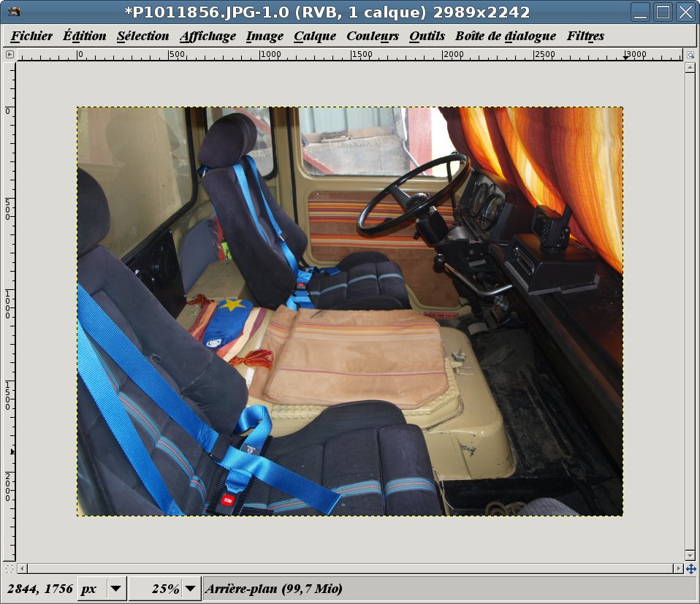This screenshot has height=604, width=700.
Task: Open the Filtres menu
Action: click(585, 36)
